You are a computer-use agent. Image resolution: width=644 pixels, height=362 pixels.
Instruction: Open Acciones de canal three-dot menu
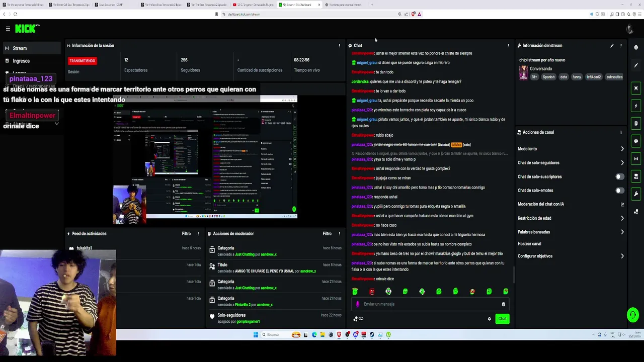(621, 132)
